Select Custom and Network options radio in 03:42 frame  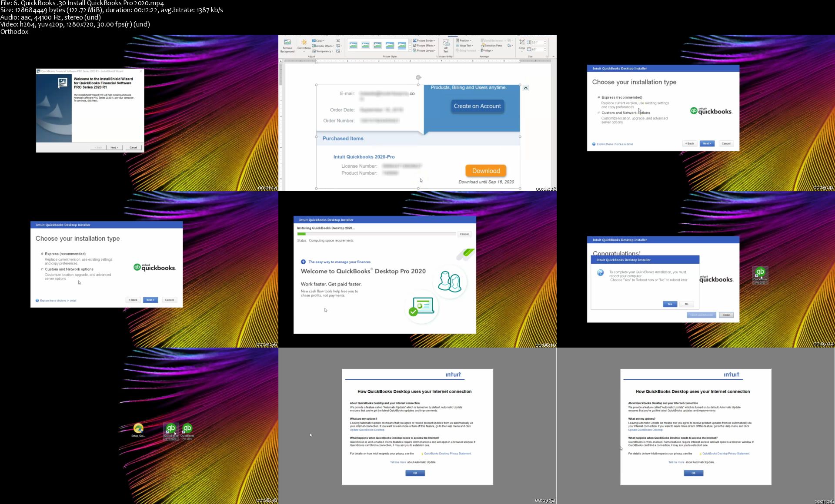(x=599, y=113)
